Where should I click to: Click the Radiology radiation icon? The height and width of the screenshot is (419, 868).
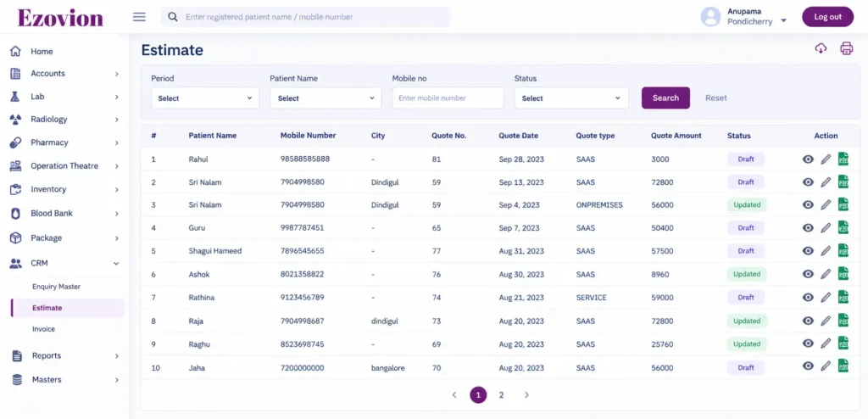pyautogui.click(x=15, y=119)
